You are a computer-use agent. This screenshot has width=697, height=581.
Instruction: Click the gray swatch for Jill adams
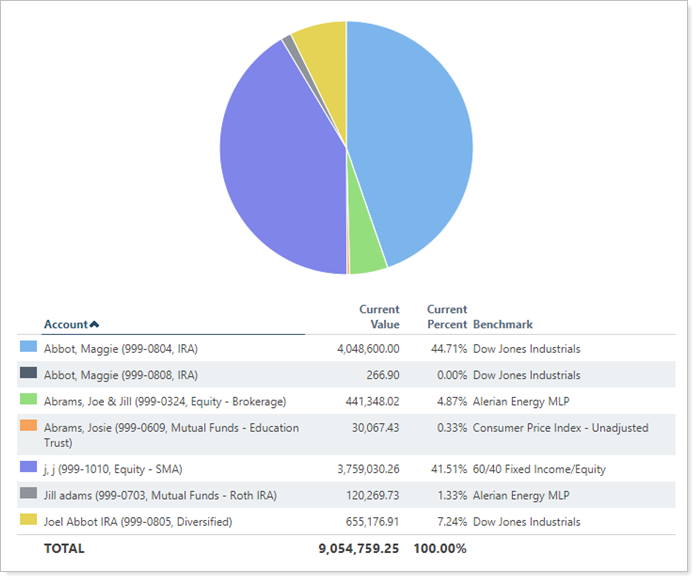pyautogui.click(x=28, y=493)
